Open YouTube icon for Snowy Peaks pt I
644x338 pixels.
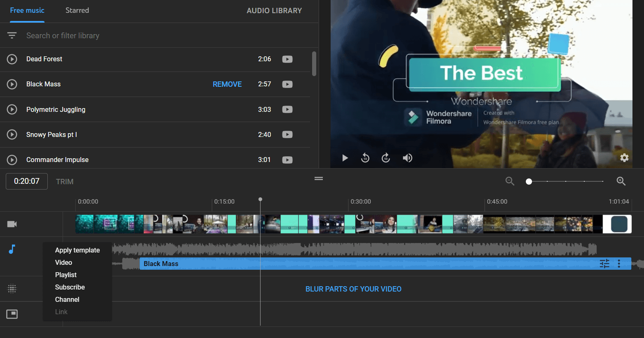click(x=287, y=134)
